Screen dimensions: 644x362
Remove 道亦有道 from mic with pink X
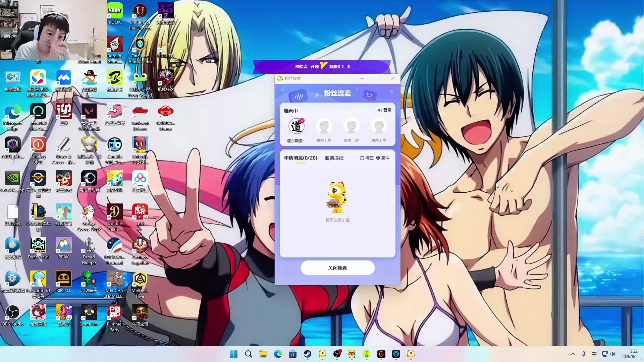(302, 121)
